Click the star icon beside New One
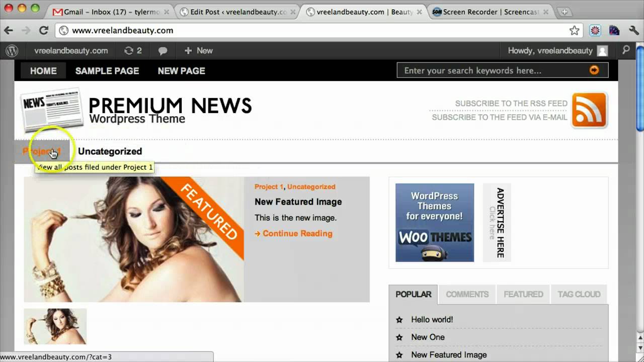Viewport: 644px width, 362px height. 399,337
